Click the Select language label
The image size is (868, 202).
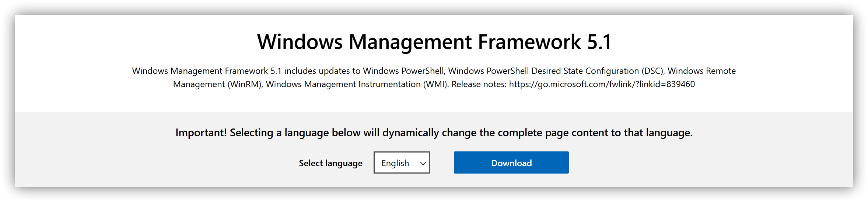330,163
